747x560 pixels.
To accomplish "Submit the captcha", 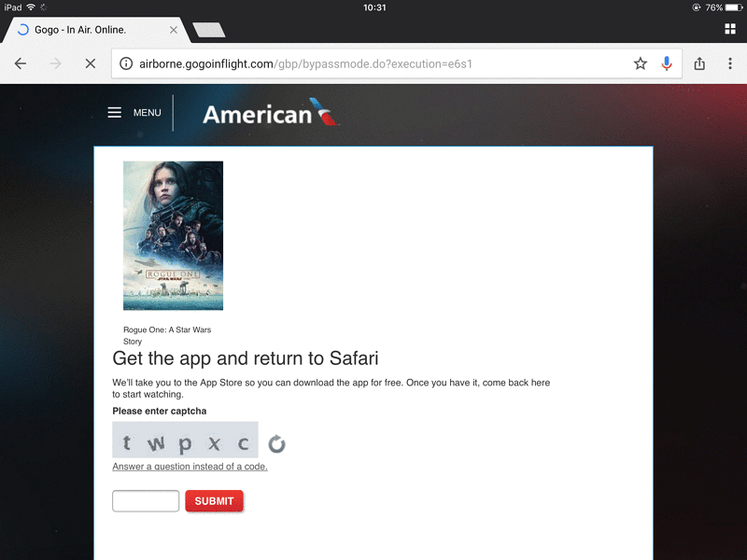I will coord(214,501).
